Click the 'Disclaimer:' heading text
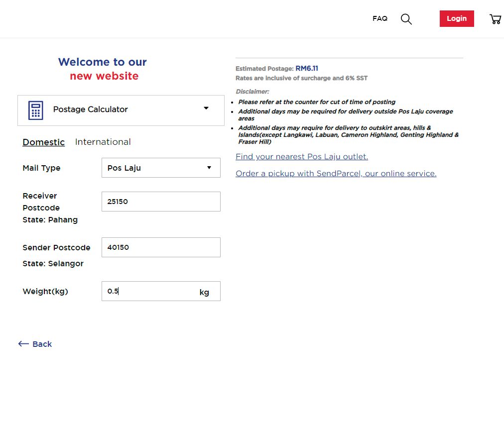This screenshot has height=423, width=504. pyautogui.click(x=252, y=92)
